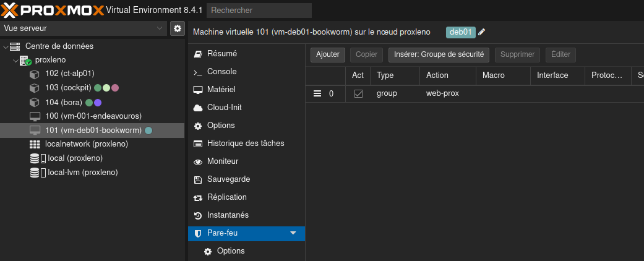Select the local-lvm (proxleno) storage
Image resolution: width=644 pixels, height=261 pixels.
click(82, 173)
